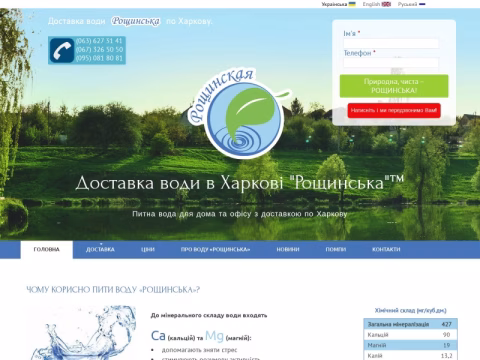
Task: Click header text Доставка води
Action: (x=77, y=21)
